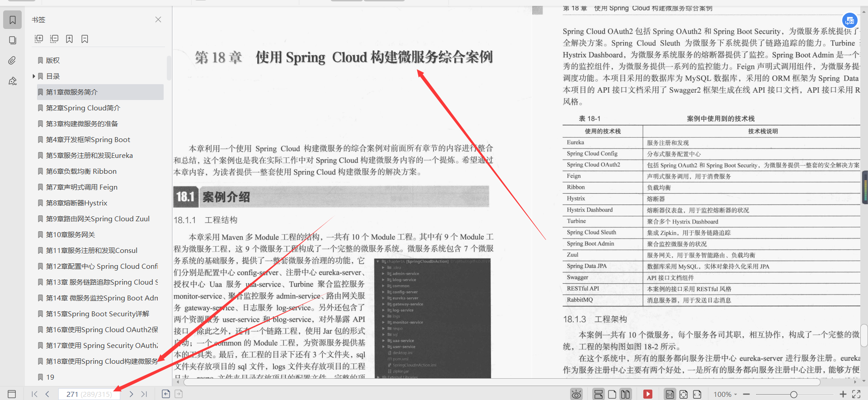Image resolution: width=868 pixels, height=400 pixels.
Task: Click the horizontal scrollbar under the document
Action: [502, 382]
